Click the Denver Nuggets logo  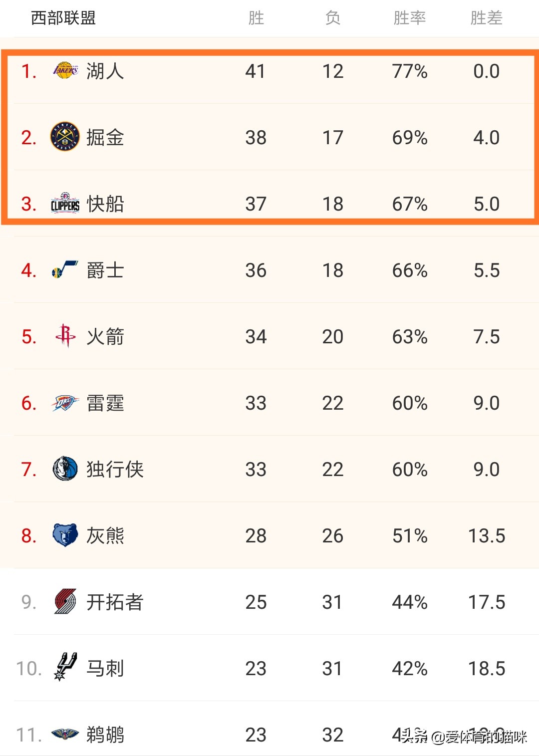[65, 137]
